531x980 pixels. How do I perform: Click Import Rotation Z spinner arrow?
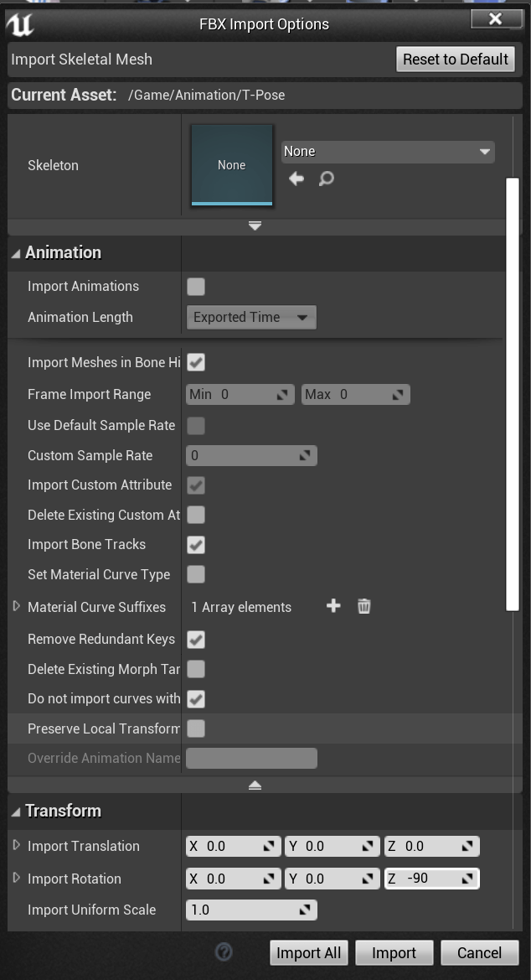point(467,878)
